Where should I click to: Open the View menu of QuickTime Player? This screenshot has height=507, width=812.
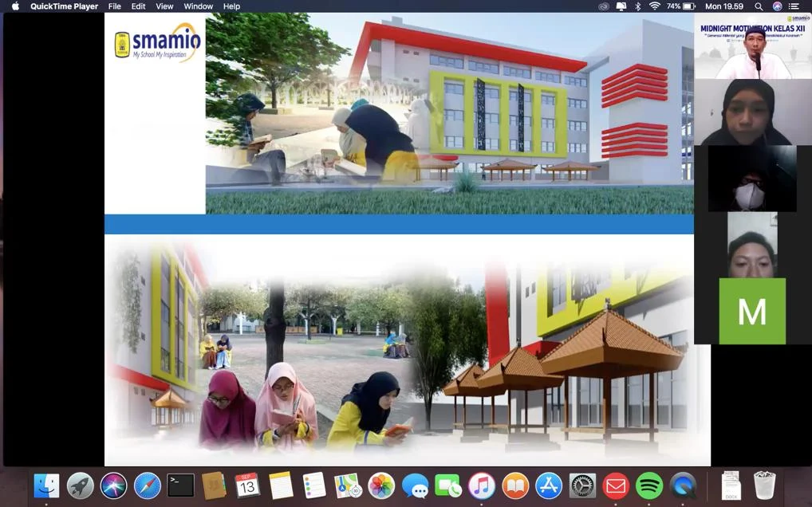(164, 6)
